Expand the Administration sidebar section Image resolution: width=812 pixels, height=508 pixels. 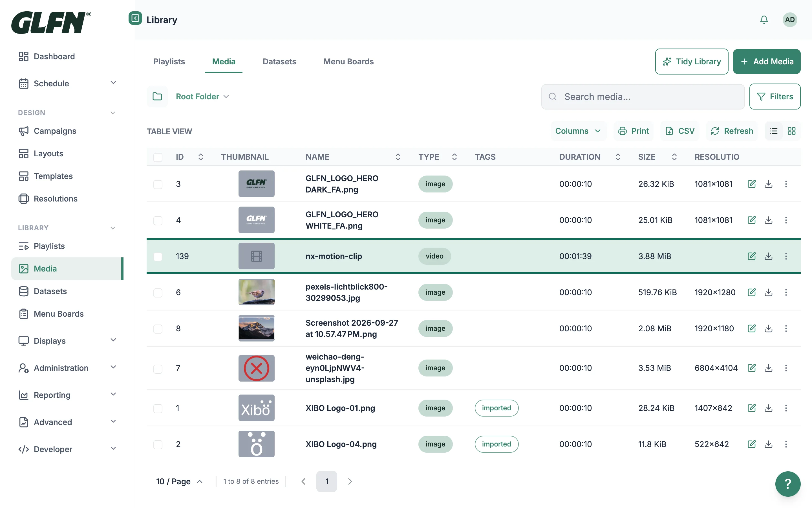coord(67,368)
